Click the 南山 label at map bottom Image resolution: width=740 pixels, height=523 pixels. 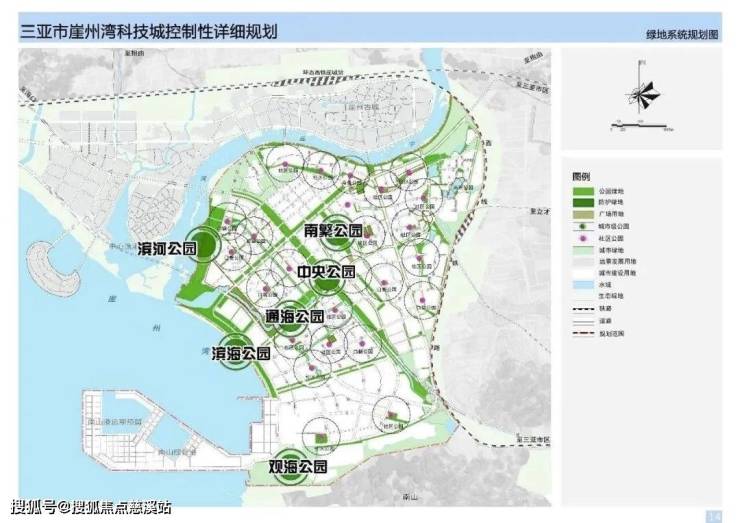410,498
